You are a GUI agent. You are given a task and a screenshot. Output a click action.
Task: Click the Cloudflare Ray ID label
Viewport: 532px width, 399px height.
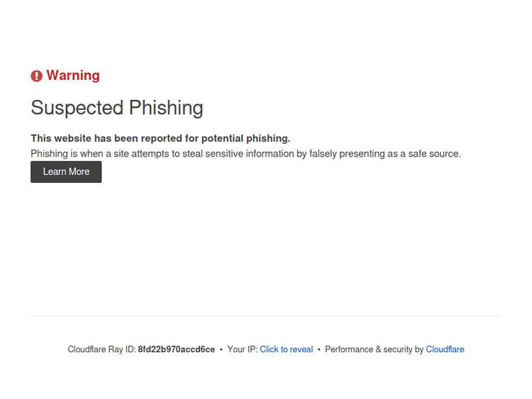tap(101, 349)
